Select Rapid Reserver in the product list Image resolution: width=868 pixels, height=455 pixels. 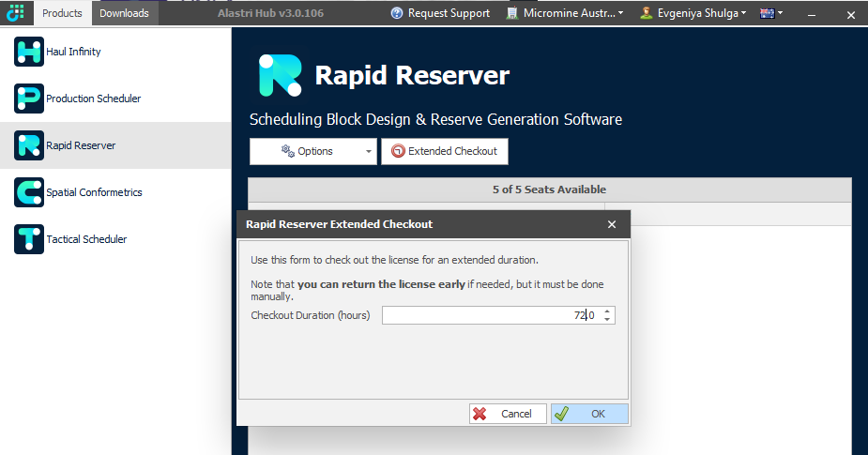115,145
